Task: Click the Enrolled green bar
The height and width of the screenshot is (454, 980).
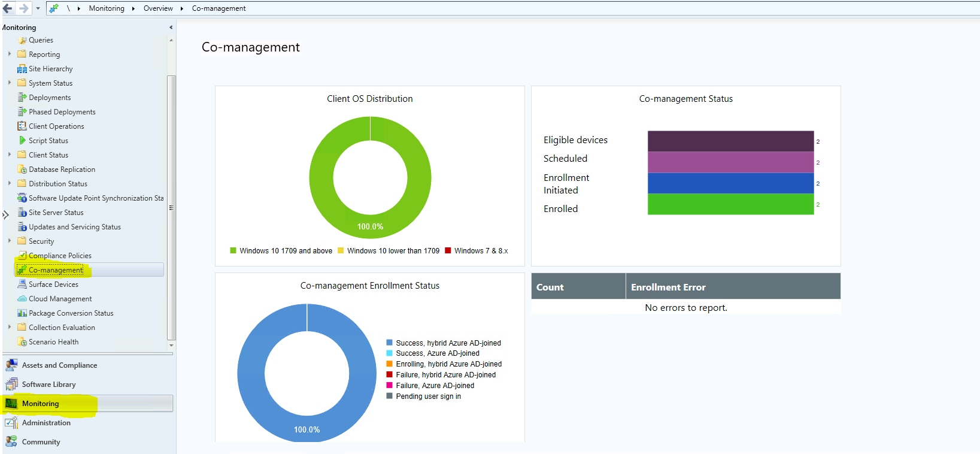Action: (730, 204)
